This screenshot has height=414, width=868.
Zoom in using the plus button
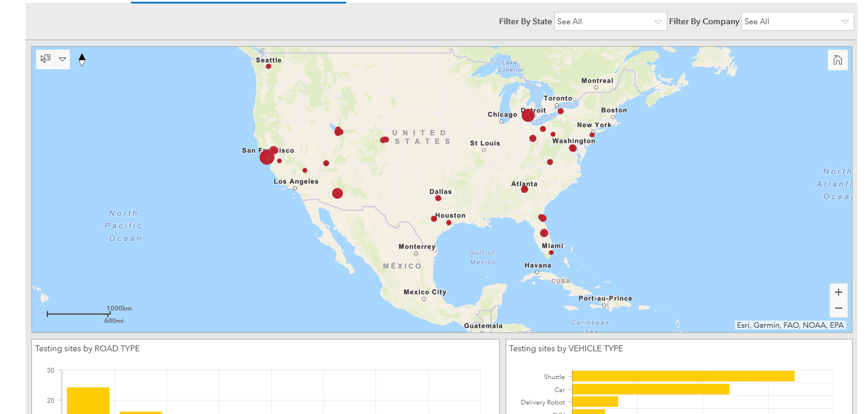pyautogui.click(x=838, y=292)
